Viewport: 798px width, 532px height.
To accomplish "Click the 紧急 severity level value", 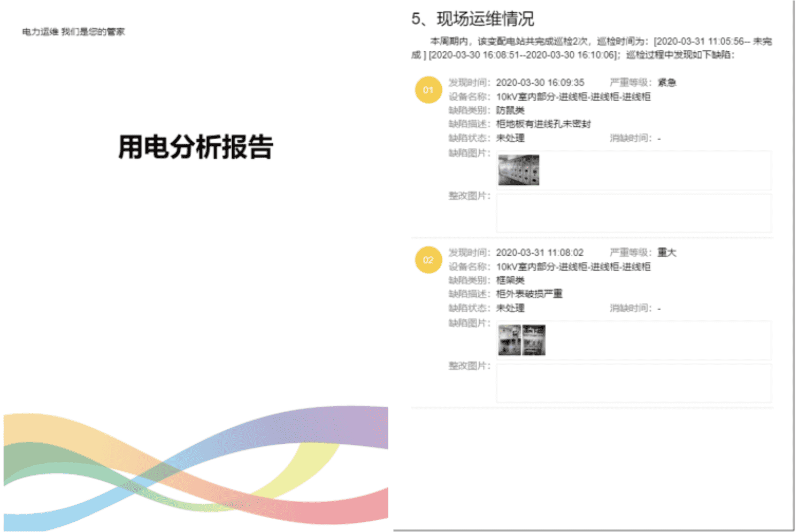I will pyautogui.click(x=666, y=82).
